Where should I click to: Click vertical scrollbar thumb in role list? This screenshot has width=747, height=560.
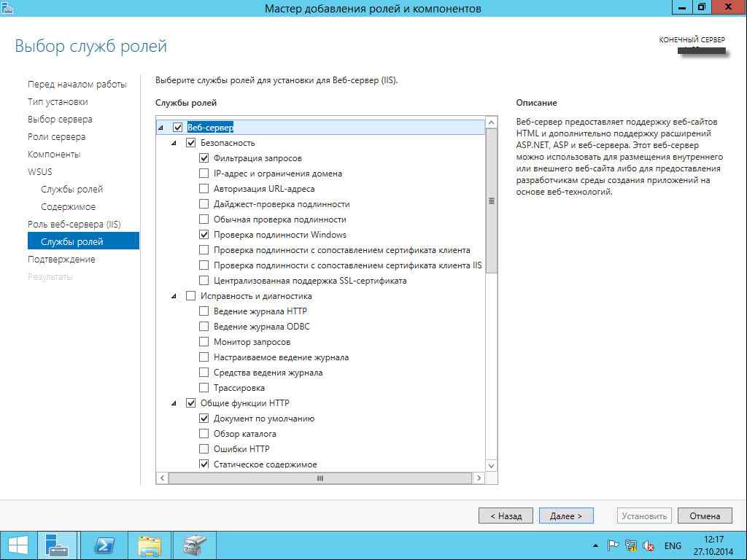(492, 201)
